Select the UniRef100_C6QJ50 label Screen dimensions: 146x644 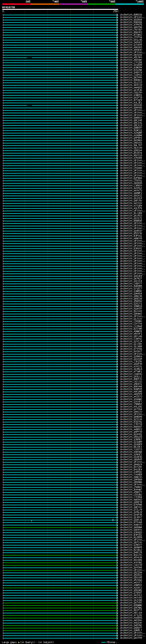click(x=131, y=93)
